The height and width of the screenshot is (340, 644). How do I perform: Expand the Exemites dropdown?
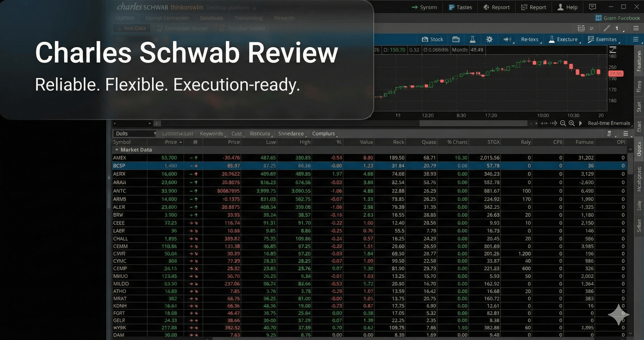[603, 39]
